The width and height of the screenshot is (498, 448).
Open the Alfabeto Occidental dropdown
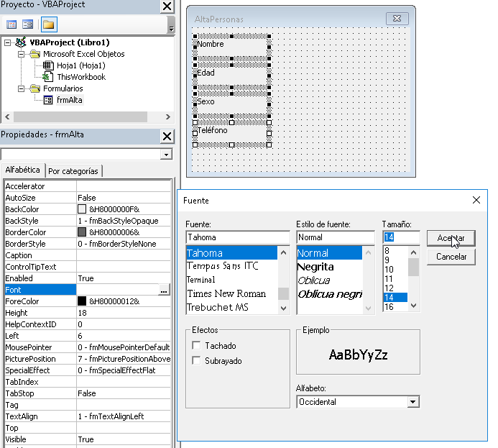[x=412, y=401]
